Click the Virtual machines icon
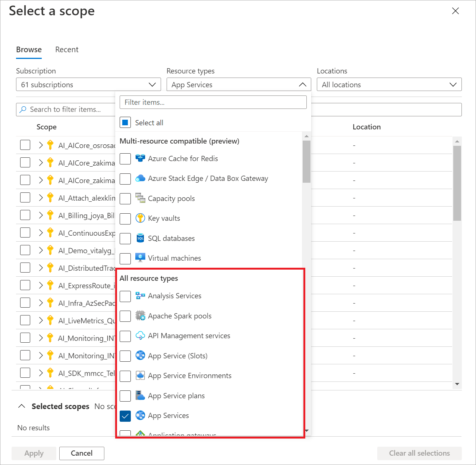Screen dimensions: 476x465 (x=141, y=258)
